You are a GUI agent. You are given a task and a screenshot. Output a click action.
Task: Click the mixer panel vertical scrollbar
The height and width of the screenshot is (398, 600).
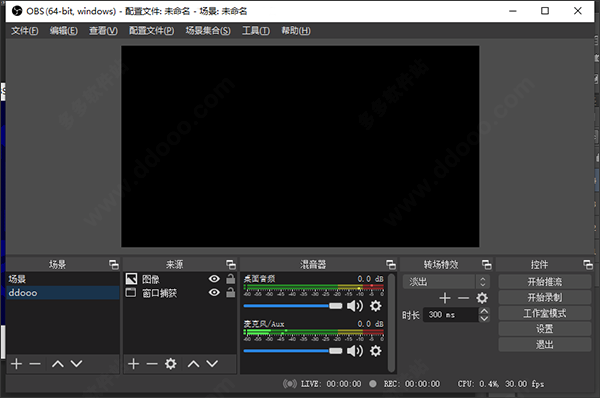[x=391, y=322]
